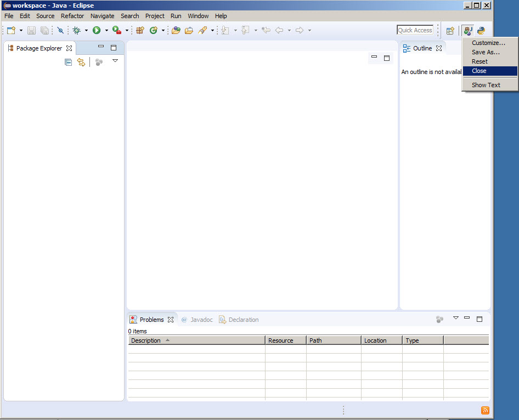Toggle Link with Editor in Package Explorer
519x420 pixels.
[x=81, y=63]
